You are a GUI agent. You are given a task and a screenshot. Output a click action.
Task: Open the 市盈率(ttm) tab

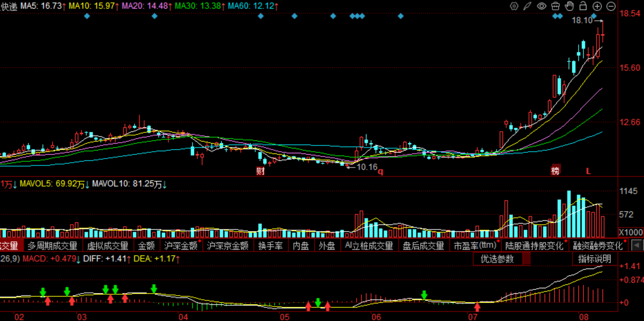[x=475, y=246]
